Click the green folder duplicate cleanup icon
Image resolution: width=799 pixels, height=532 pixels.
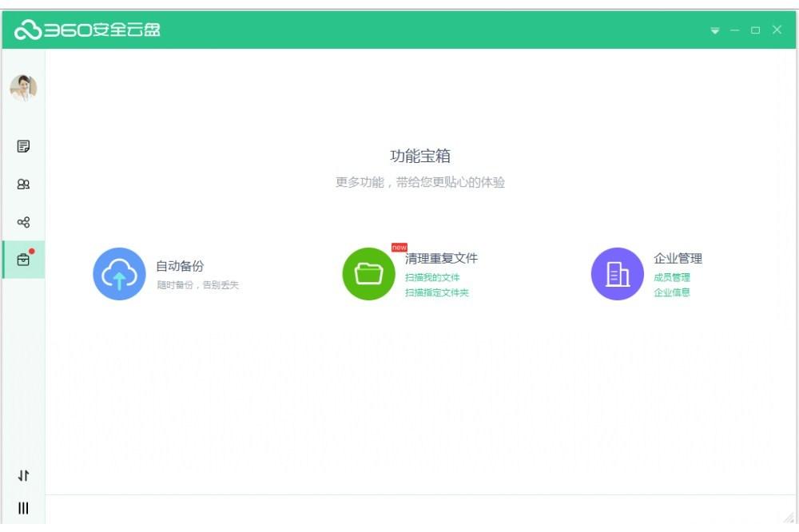coord(368,274)
